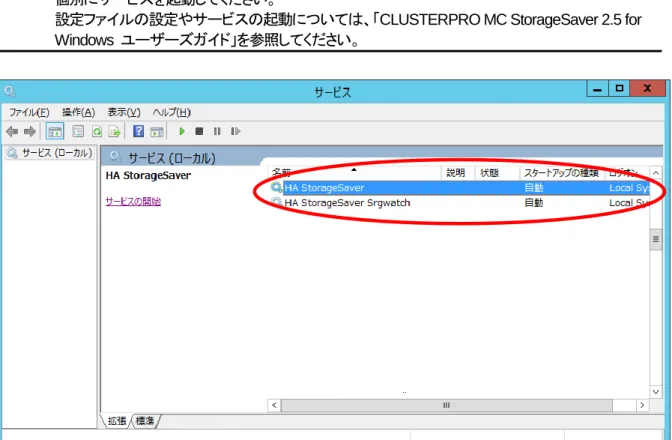Image resolution: width=672 pixels, height=440 pixels.
Task: Sort by the 説明 column header
Action: tap(458, 173)
